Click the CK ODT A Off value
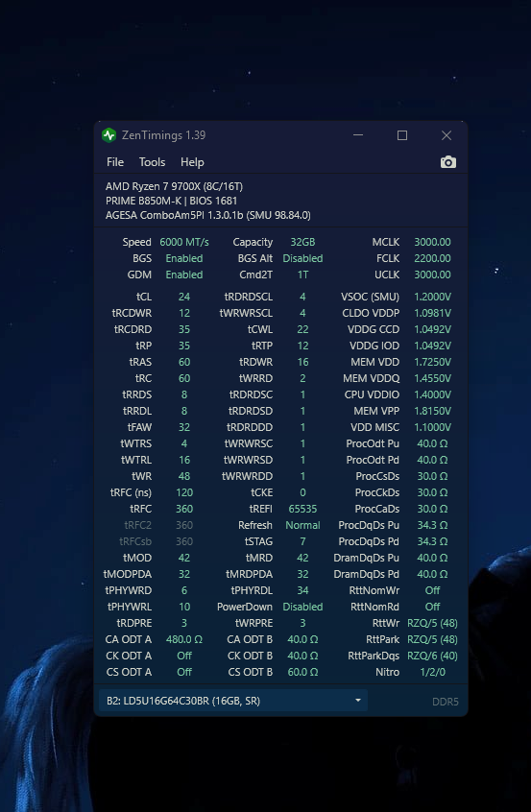The height and width of the screenshot is (812, 531). pos(184,656)
